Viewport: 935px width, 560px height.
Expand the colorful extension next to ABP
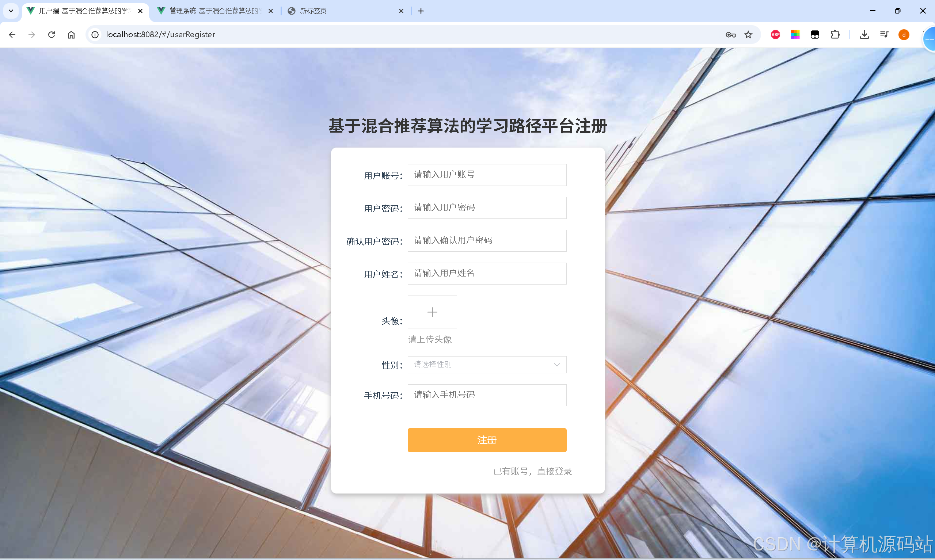tap(795, 34)
